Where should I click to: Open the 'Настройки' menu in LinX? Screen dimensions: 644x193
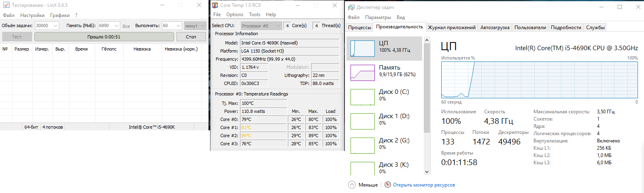32,15
